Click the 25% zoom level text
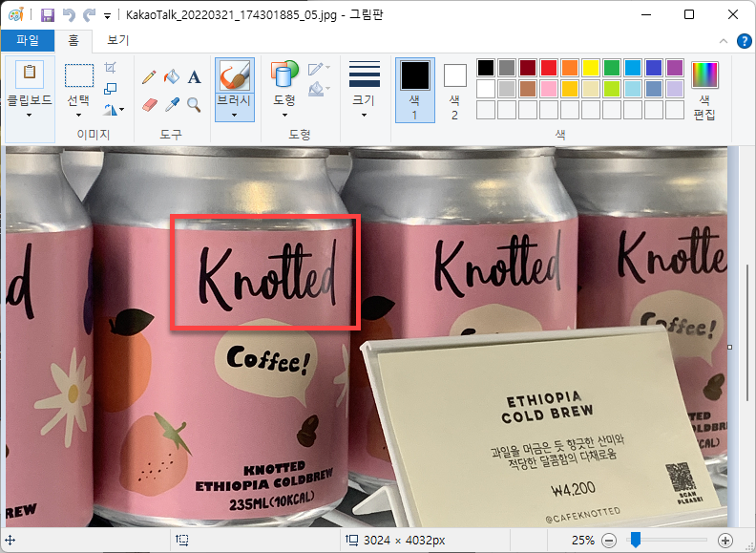The width and height of the screenshot is (756, 553). coord(583,541)
